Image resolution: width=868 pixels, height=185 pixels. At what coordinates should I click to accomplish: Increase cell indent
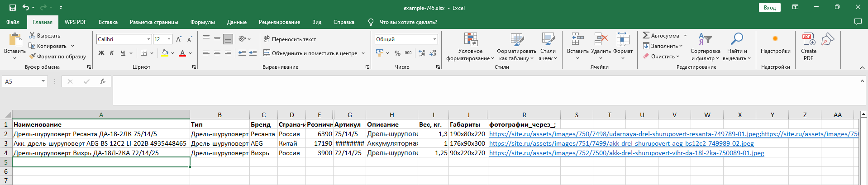coord(253,53)
